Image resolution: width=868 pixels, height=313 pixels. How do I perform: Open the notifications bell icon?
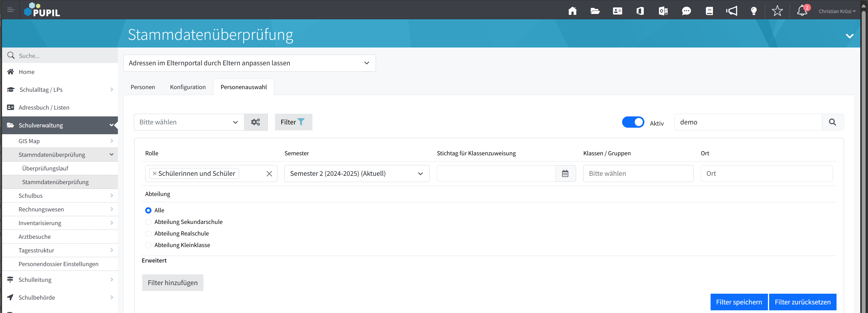pos(802,11)
